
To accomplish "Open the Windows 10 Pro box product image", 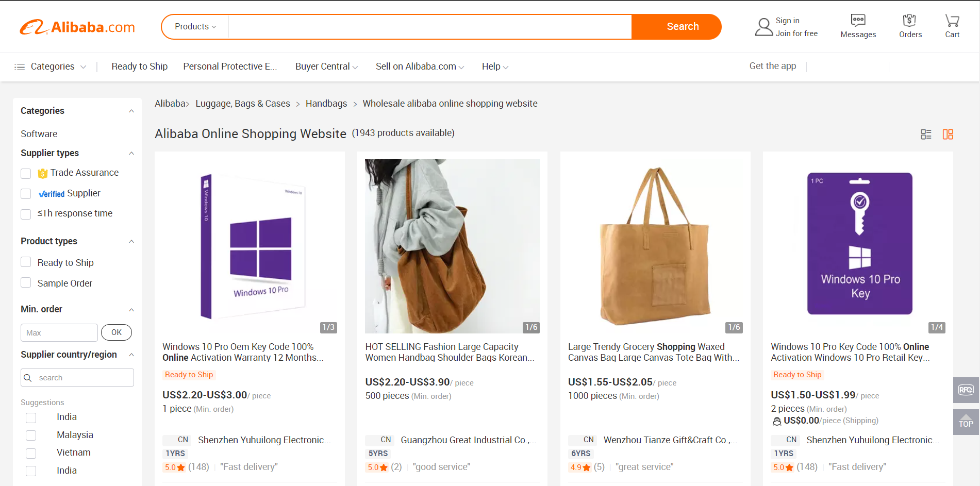I will 250,246.
